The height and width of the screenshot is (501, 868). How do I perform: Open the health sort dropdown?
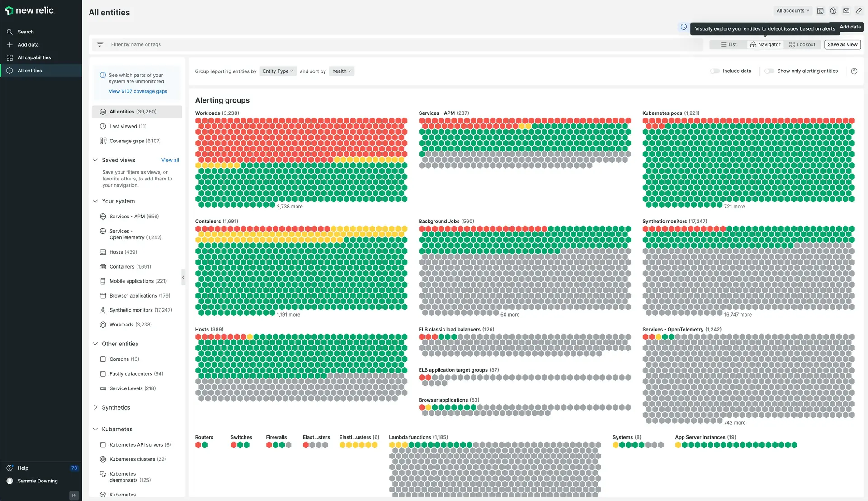point(342,71)
